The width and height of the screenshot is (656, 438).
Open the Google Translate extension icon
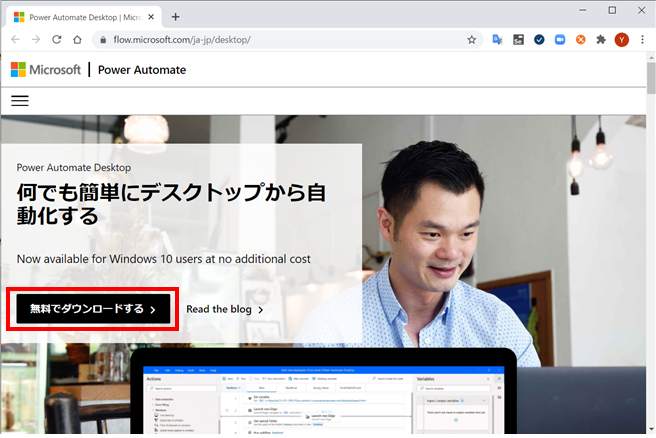pyautogui.click(x=497, y=40)
